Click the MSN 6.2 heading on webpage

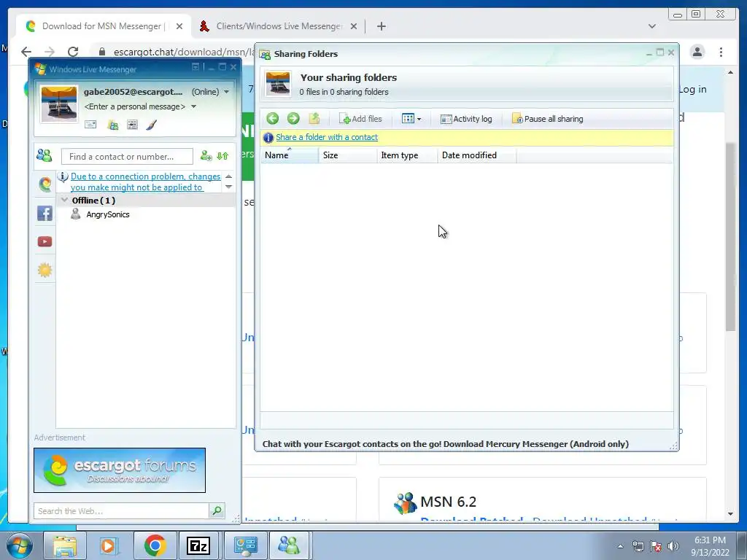448,502
